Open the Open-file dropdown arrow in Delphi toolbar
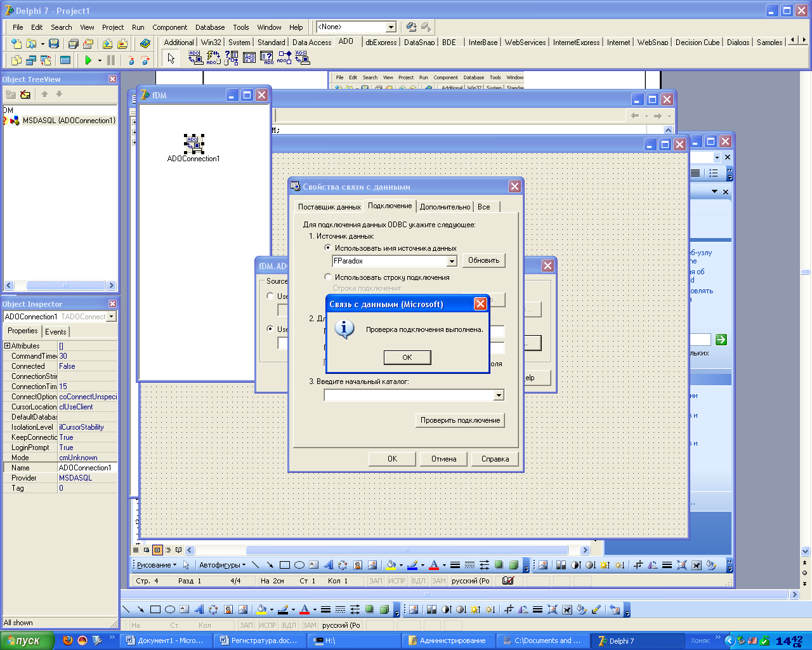This screenshot has height=650, width=812. click(43, 44)
